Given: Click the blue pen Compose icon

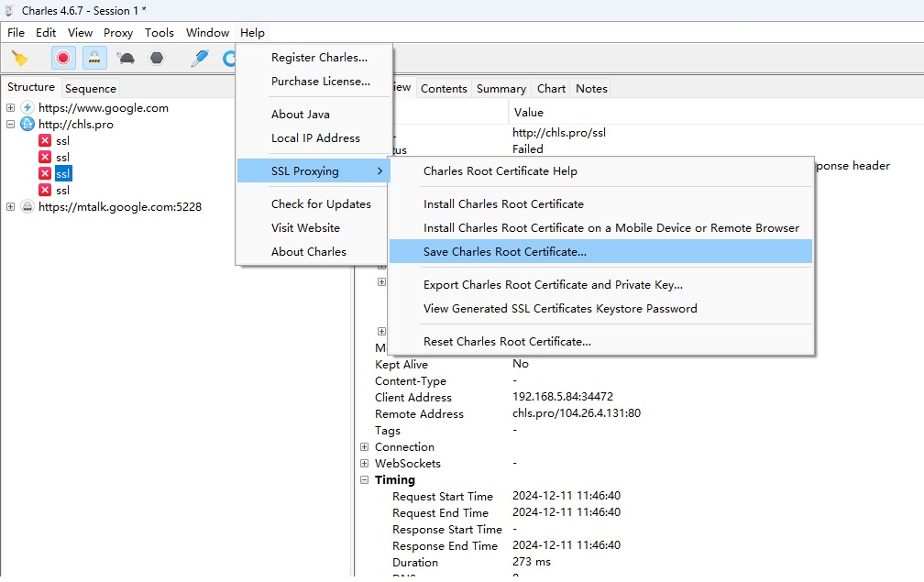Looking at the screenshot, I should (x=199, y=58).
